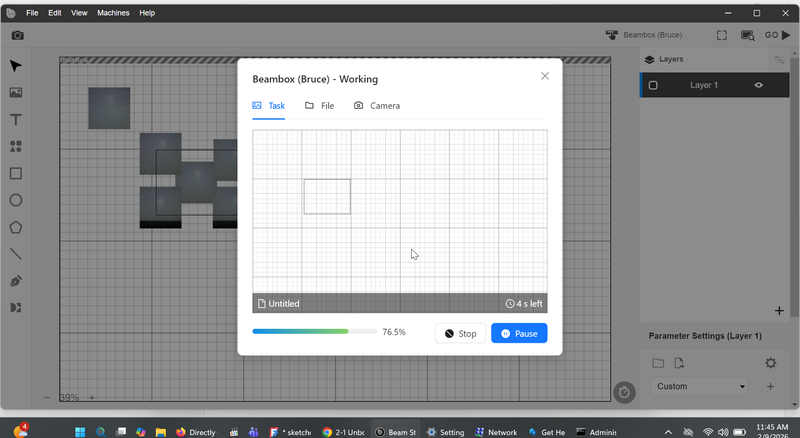The height and width of the screenshot is (438, 800).
Task: Select the top-left image on canvas
Action: click(x=109, y=108)
